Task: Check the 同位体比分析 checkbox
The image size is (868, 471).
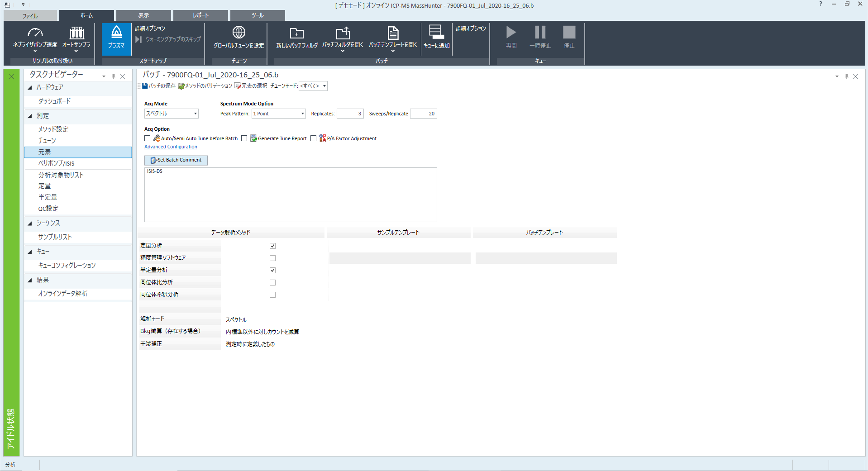Action: pyautogui.click(x=272, y=282)
